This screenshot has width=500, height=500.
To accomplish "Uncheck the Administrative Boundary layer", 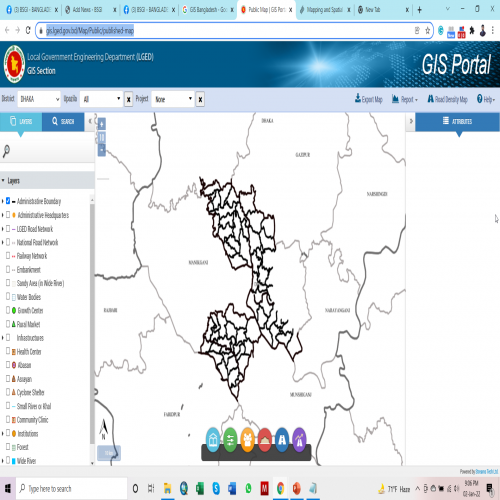I will (x=8, y=201).
